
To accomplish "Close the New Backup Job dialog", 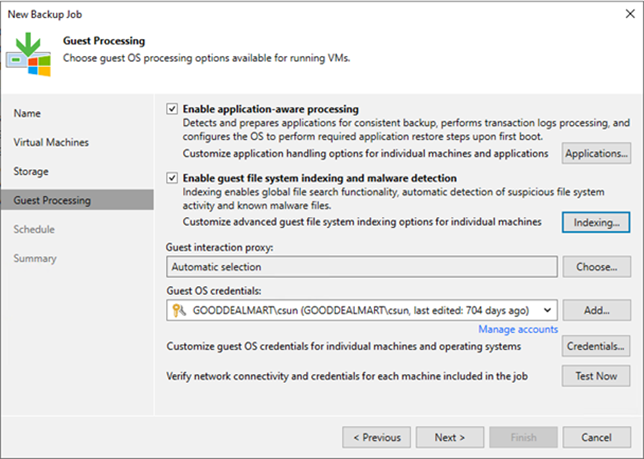I will (x=625, y=12).
